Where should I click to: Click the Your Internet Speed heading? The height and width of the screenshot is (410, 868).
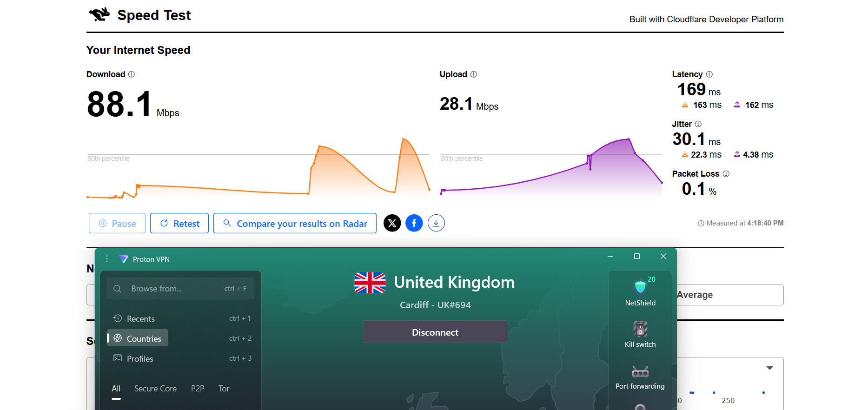coord(139,50)
